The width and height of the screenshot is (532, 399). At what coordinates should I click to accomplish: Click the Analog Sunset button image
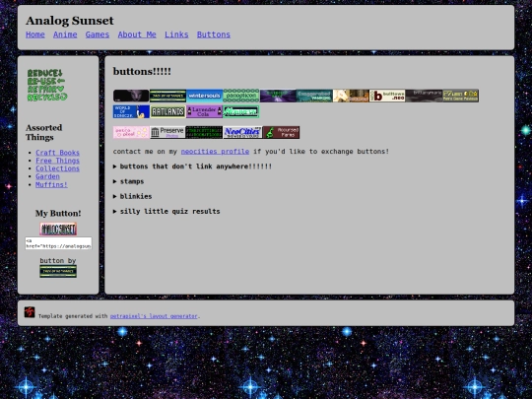click(58, 229)
